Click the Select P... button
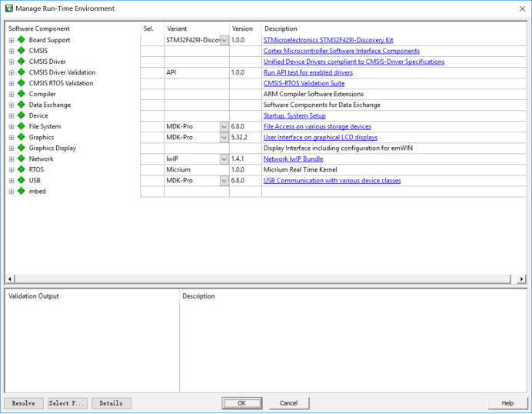The height and width of the screenshot is (414, 532). 68,403
